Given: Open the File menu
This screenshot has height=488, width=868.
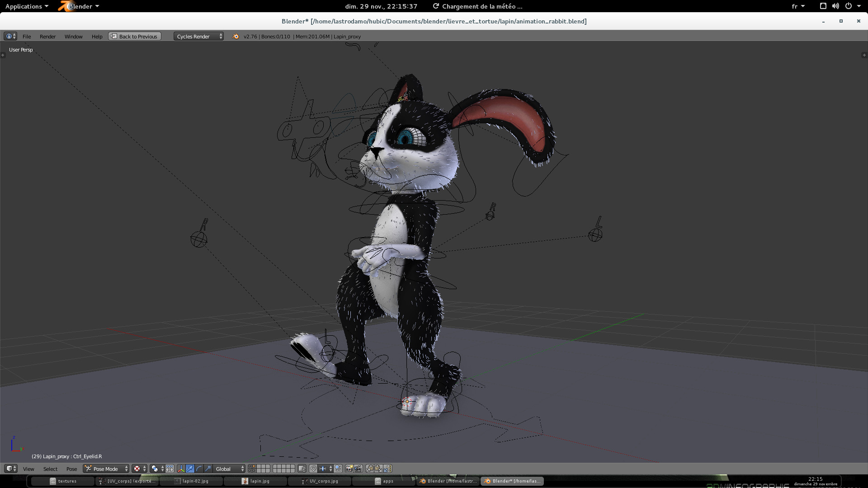Looking at the screenshot, I should [x=27, y=37].
